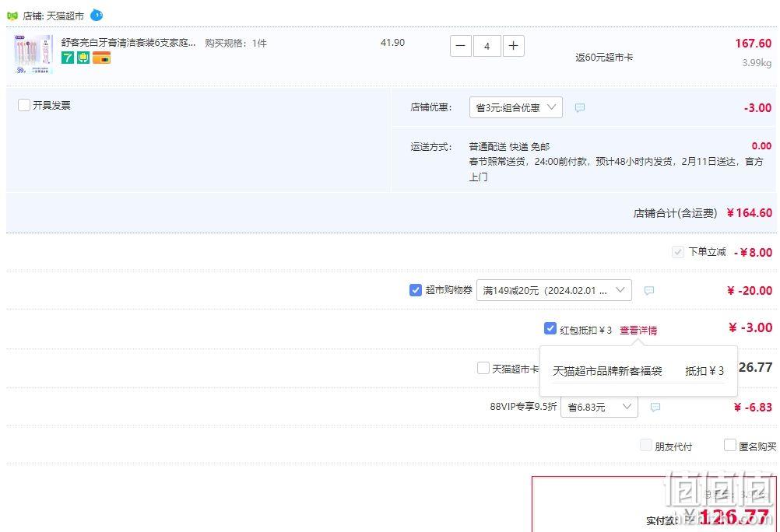
Task: Click the comment icon beside coupon dropdown
Action: tap(649, 290)
